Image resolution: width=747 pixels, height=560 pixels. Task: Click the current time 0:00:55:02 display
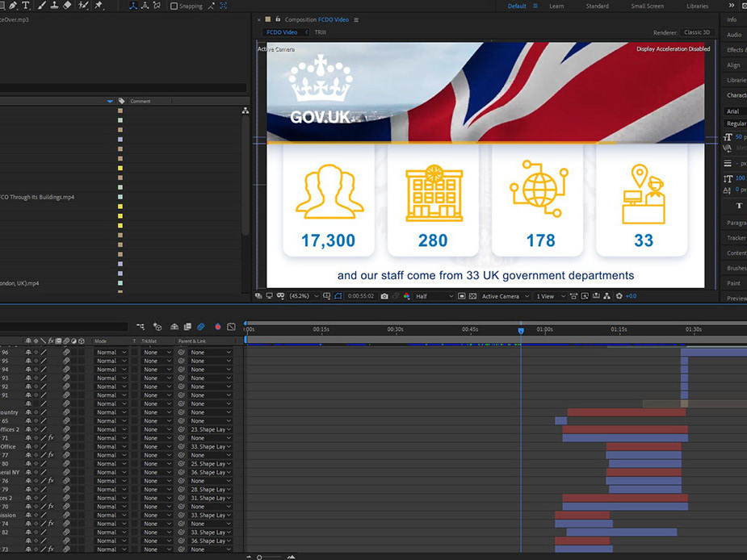[x=361, y=296]
